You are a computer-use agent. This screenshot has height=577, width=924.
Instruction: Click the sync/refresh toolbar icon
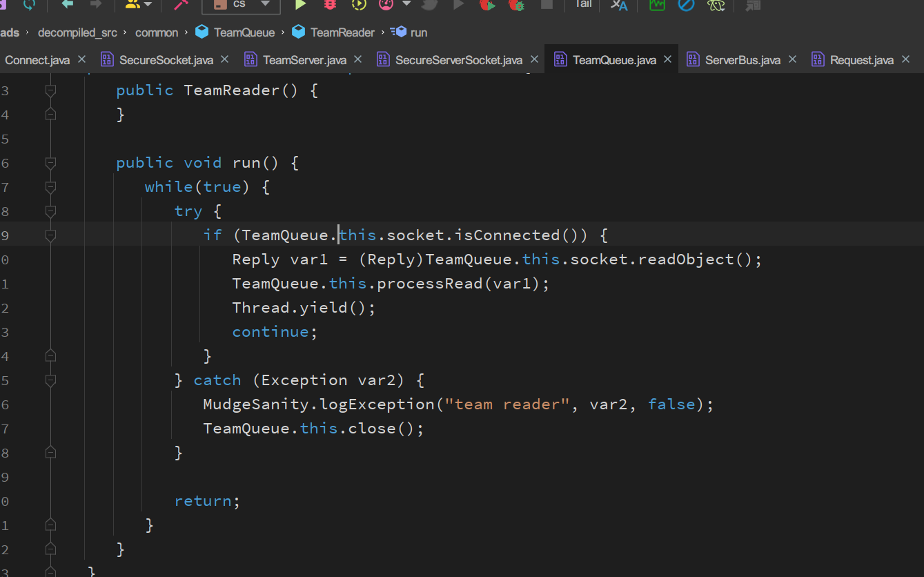[29, 4]
